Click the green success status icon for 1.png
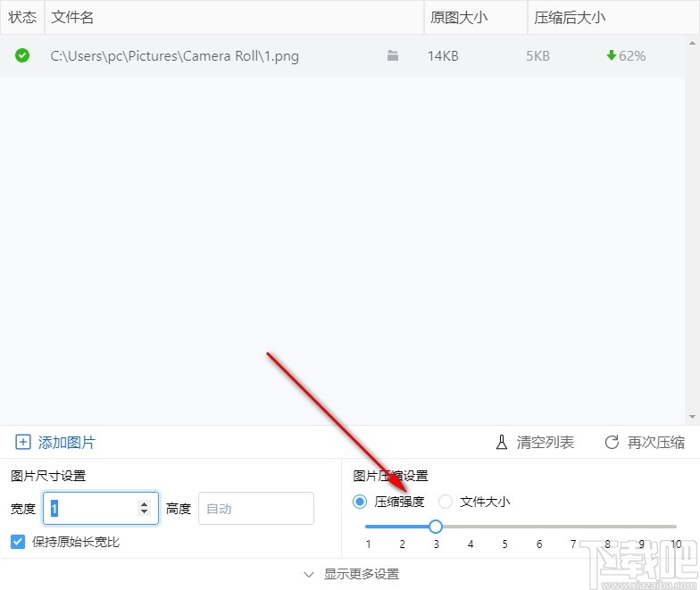This screenshot has width=700, height=590. (22, 55)
